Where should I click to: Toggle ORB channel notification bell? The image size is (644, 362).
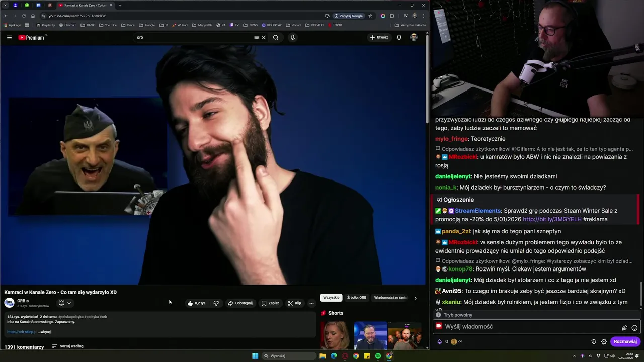click(x=61, y=303)
